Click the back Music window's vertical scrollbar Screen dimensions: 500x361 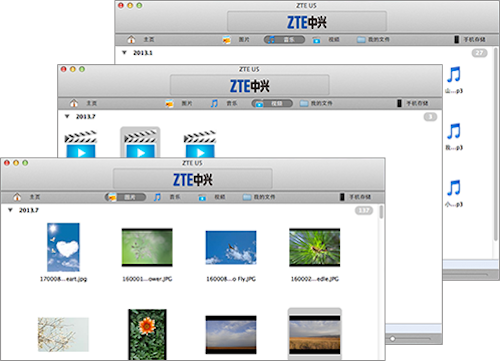pos(496,144)
